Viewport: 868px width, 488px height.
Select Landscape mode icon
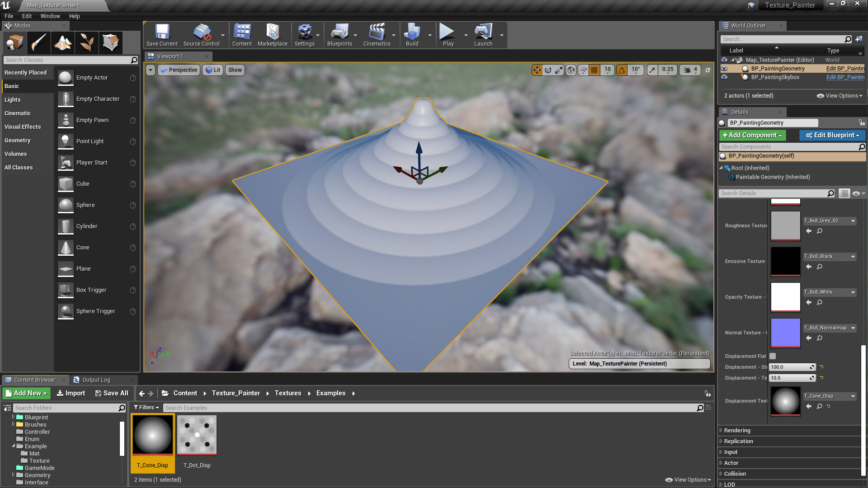coord(63,43)
